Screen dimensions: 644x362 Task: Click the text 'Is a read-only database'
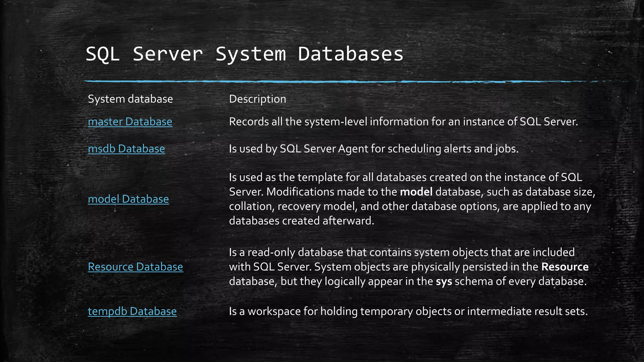pyautogui.click(x=286, y=252)
